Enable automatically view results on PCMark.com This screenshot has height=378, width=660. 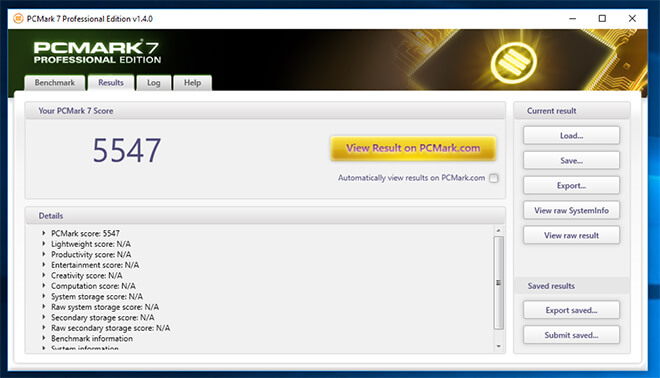[x=494, y=178]
